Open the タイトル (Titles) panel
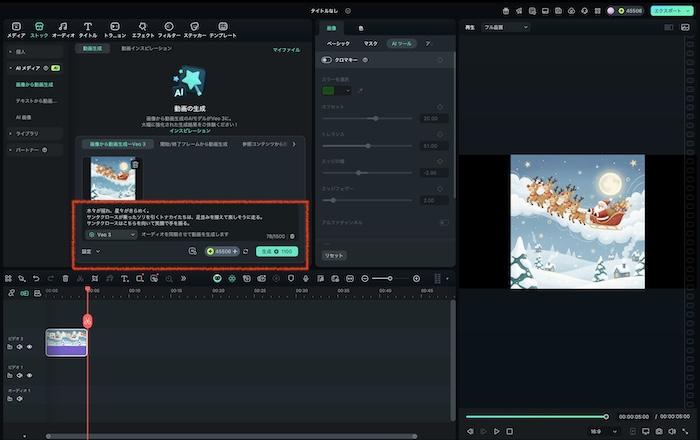Viewport: 700px width, 440px height. pos(88,28)
